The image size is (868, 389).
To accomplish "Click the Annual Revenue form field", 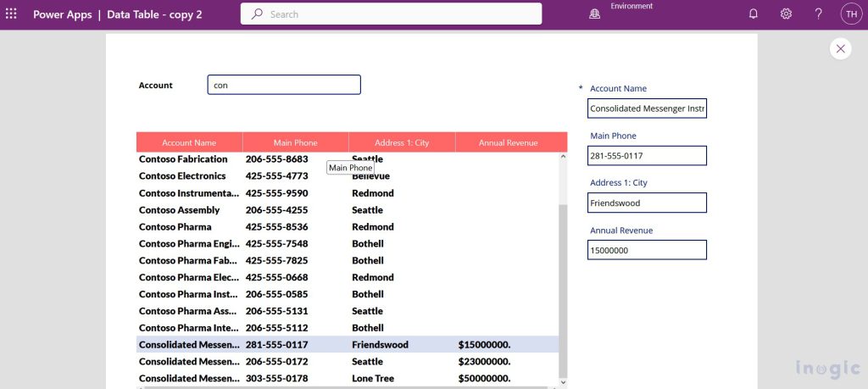I will [647, 250].
